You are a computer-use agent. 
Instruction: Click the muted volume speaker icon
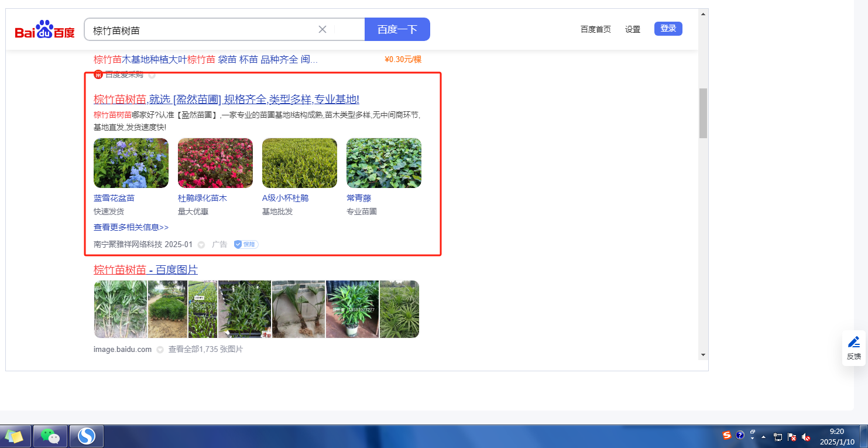pos(807,437)
